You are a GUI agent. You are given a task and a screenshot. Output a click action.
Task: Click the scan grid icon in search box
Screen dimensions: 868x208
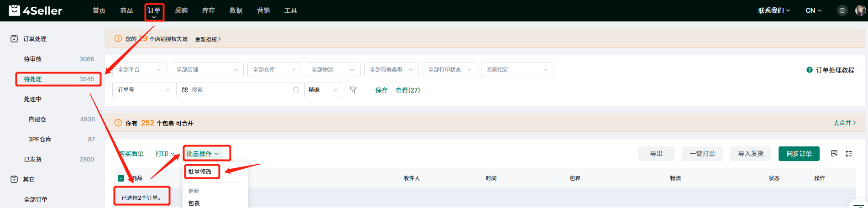pyautogui.click(x=185, y=90)
